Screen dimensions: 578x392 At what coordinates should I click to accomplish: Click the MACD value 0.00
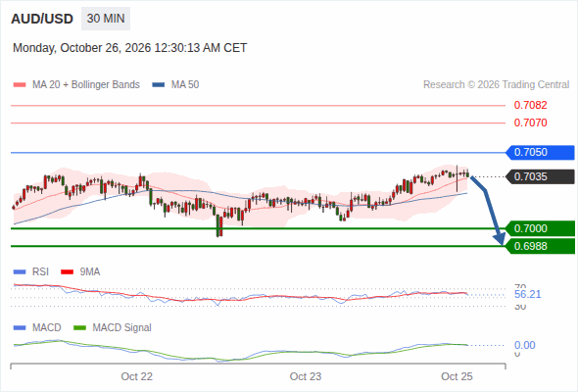point(525,345)
